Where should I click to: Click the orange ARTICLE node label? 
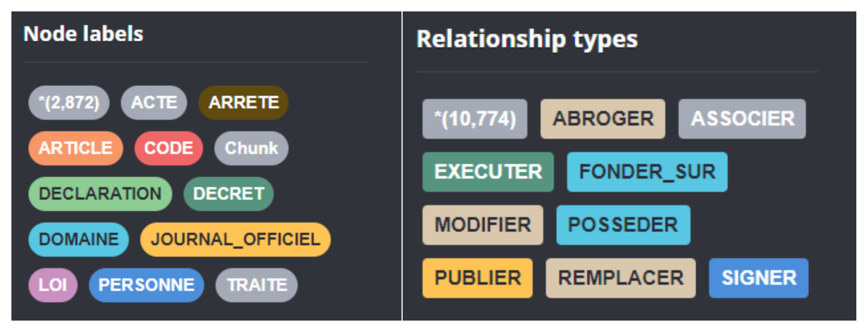(76, 148)
